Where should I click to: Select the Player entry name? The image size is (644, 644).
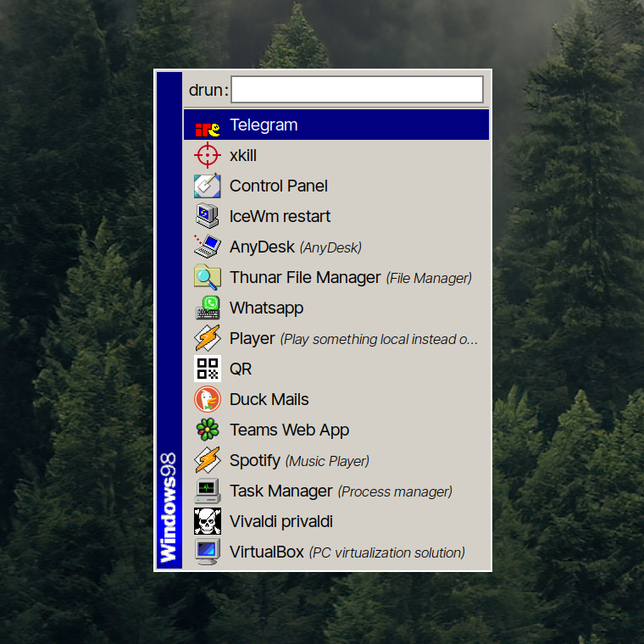pyautogui.click(x=253, y=339)
